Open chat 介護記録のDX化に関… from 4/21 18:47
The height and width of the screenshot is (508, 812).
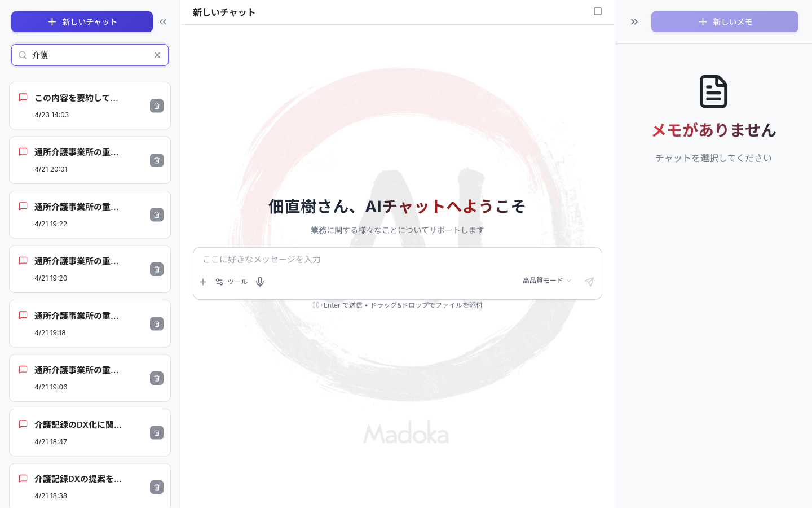tap(90, 432)
